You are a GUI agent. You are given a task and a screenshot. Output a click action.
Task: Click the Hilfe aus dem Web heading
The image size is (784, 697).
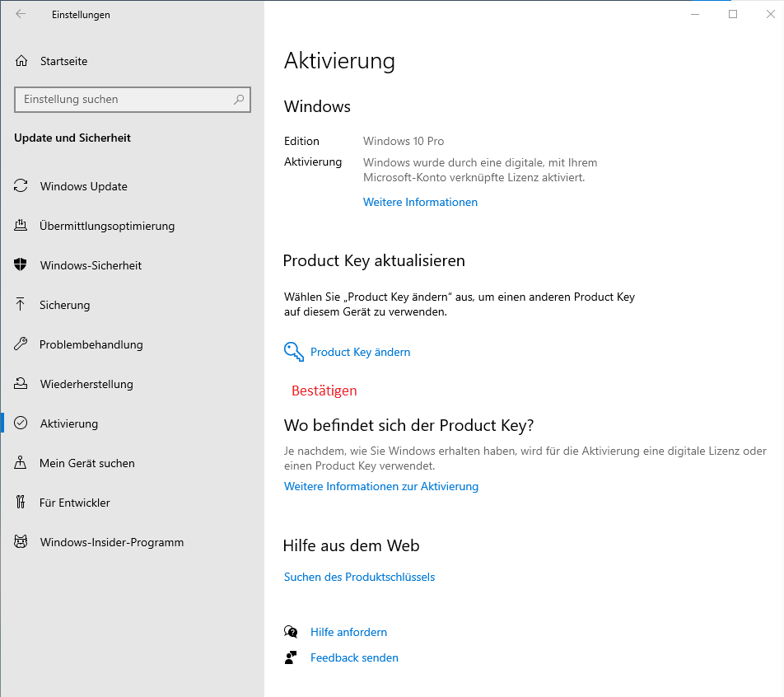(x=351, y=545)
